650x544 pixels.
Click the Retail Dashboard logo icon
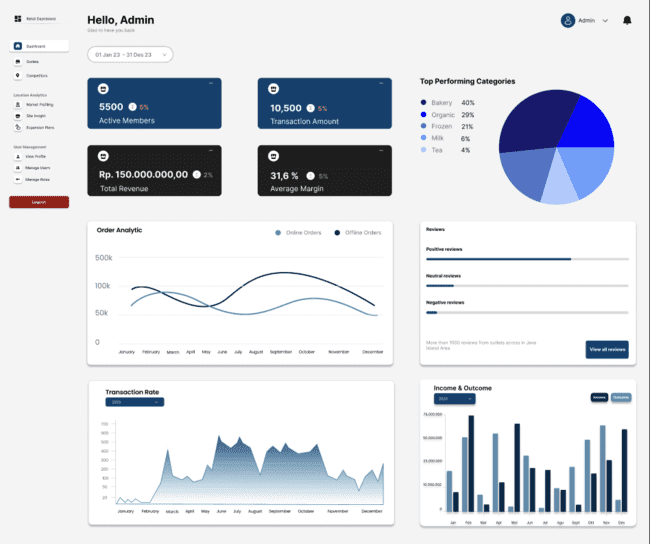point(18,19)
